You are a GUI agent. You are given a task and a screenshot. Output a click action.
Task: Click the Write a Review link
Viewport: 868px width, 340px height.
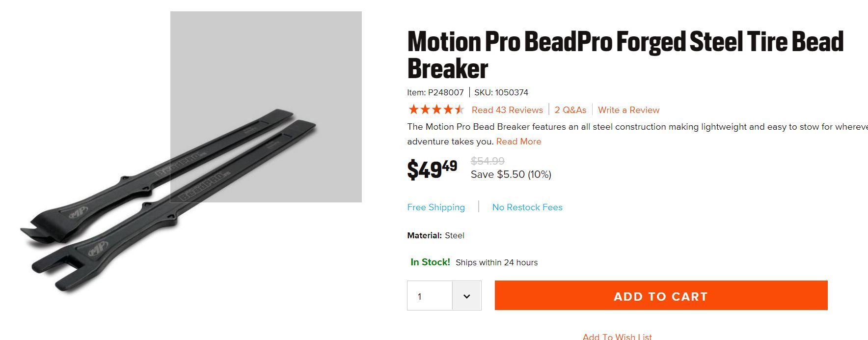(628, 110)
